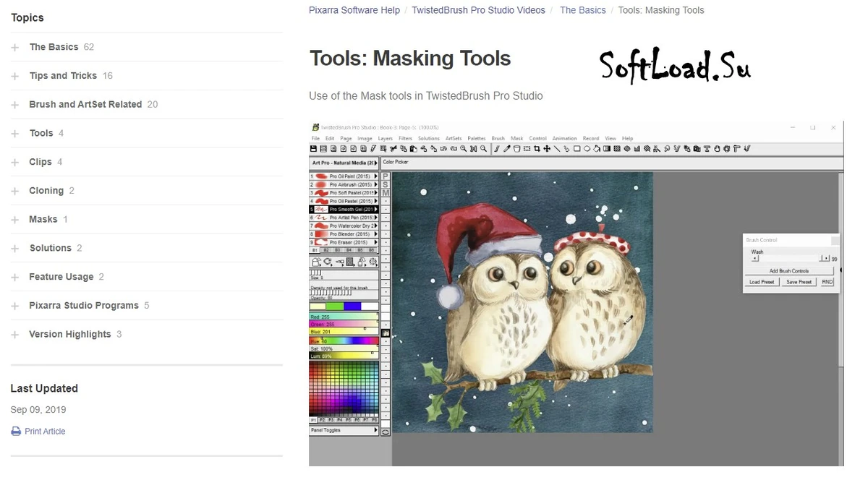Adjust the Wash slider in Brush Control
This screenshot has height=493, width=868.
coord(789,258)
